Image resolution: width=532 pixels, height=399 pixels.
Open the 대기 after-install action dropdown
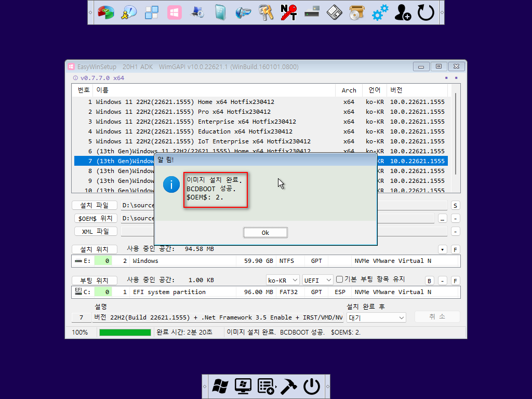376,318
